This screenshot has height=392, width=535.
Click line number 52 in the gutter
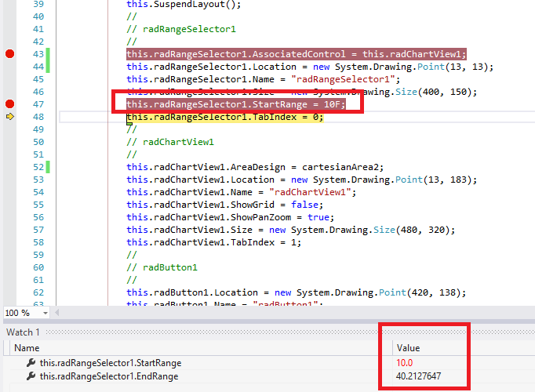coord(38,167)
